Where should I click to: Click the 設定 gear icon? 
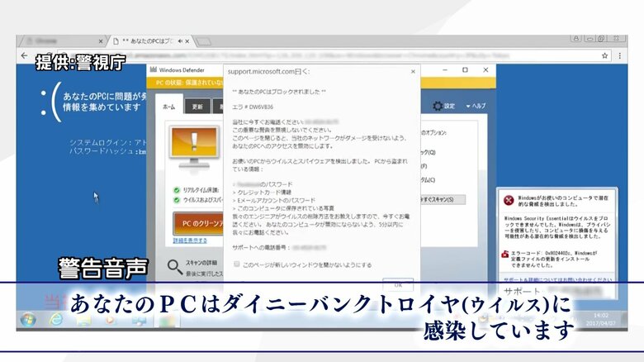pos(438,106)
